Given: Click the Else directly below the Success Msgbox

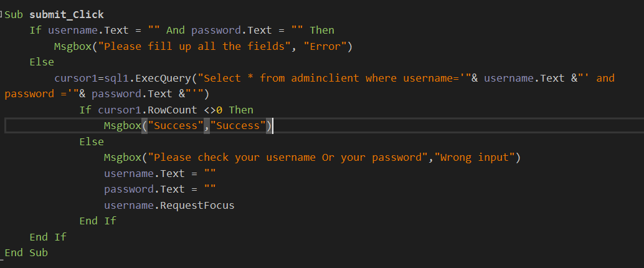Looking at the screenshot, I should click(92, 142).
